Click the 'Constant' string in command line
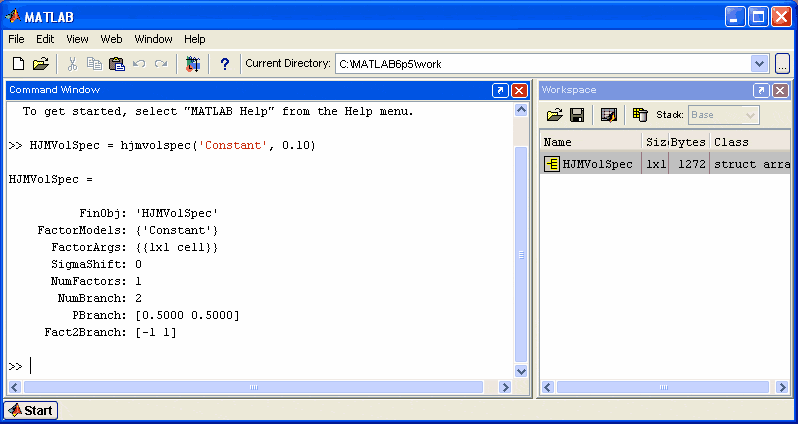Screen dimensions: 798x425 pos(233,146)
